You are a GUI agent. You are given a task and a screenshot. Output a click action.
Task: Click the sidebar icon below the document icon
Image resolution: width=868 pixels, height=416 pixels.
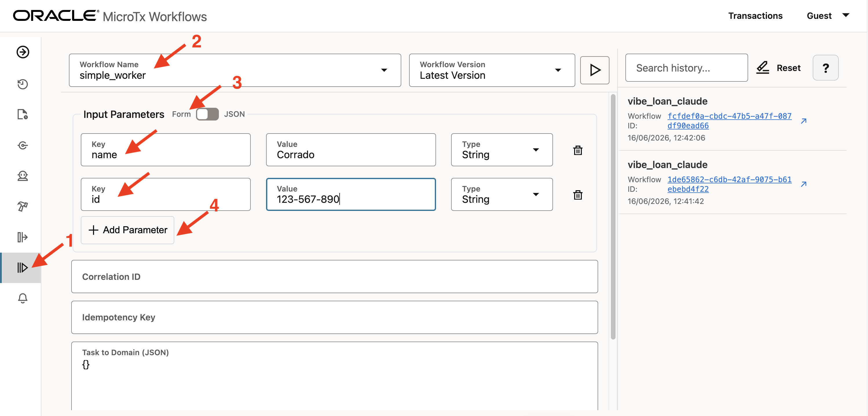23,145
